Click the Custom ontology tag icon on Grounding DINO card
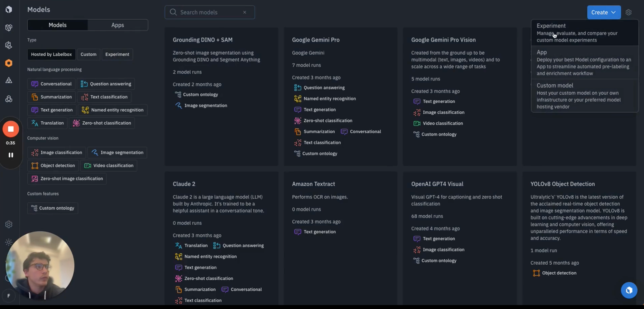Viewport: 644px width, 309px height. click(x=178, y=95)
